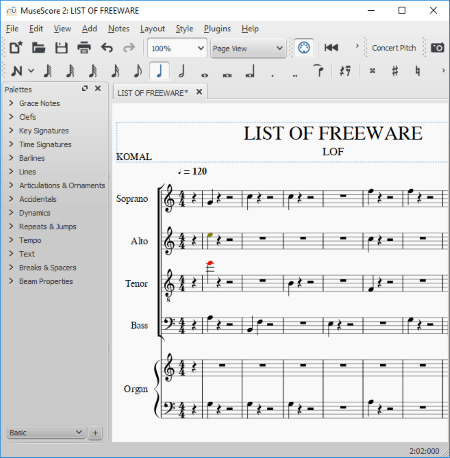The image size is (450, 458).
Task: Expand the Key Signatures palette
Action: click(x=44, y=131)
